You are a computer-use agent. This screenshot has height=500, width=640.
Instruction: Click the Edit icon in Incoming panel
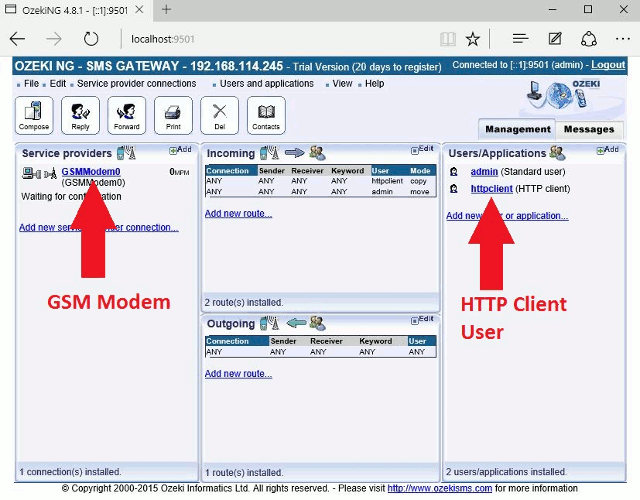[x=422, y=149]
